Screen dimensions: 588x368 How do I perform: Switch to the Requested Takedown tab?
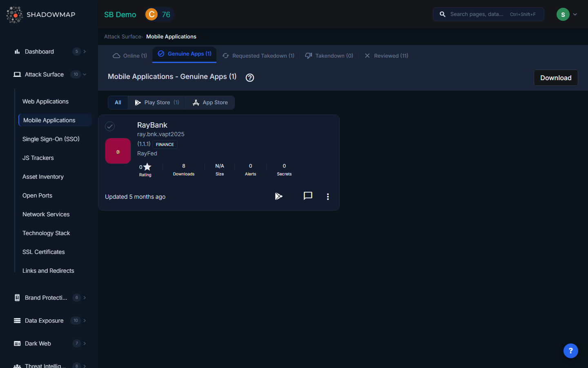point(259,56)
